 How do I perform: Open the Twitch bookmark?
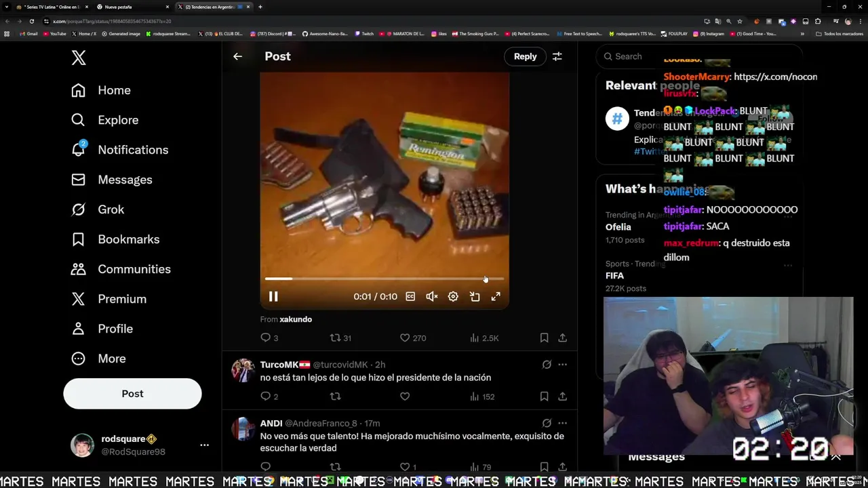click(364, 34)
